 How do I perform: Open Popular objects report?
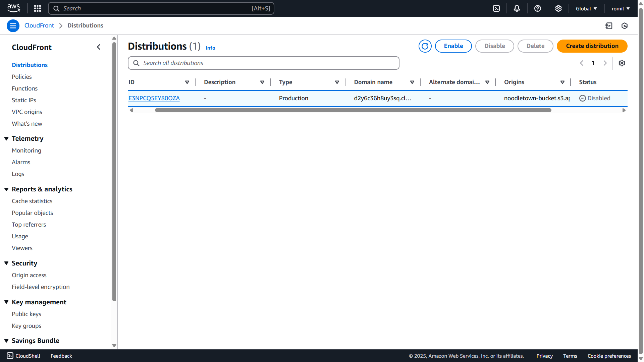[32, 213]
